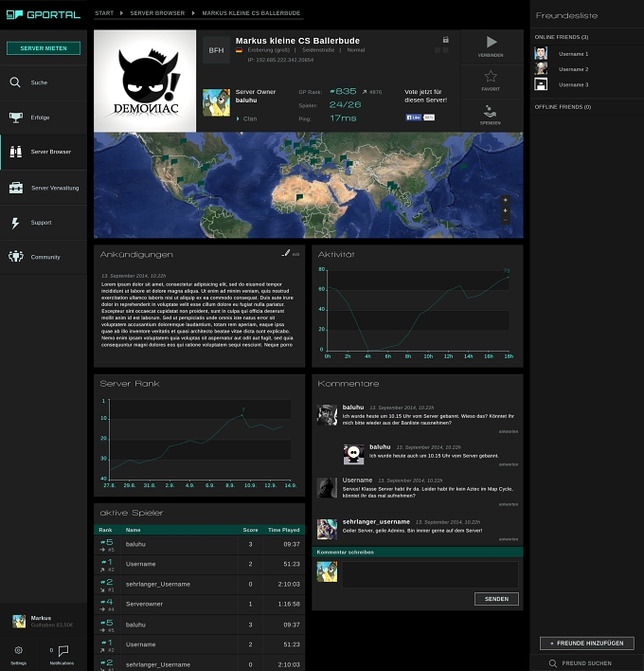Go to Start breadcrumb

pyautogui.click(x=104, y=13)
